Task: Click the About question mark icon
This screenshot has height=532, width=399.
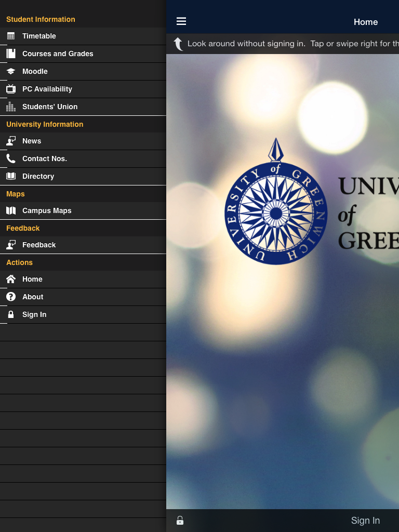Action: point(11,297)
